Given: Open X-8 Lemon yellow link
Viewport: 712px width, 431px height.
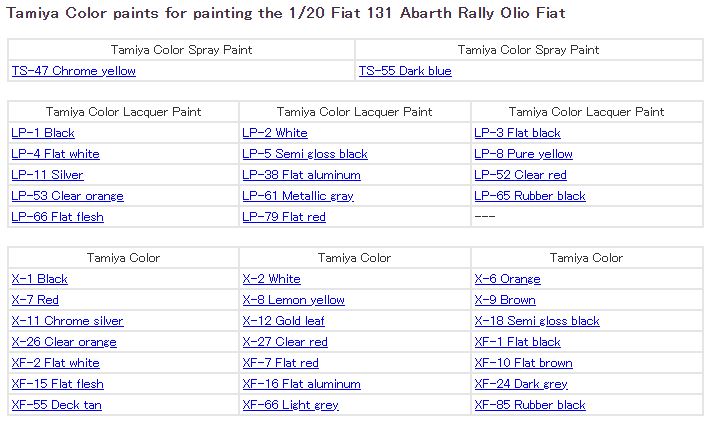Looking at the screenshot, I should (293, 300).
